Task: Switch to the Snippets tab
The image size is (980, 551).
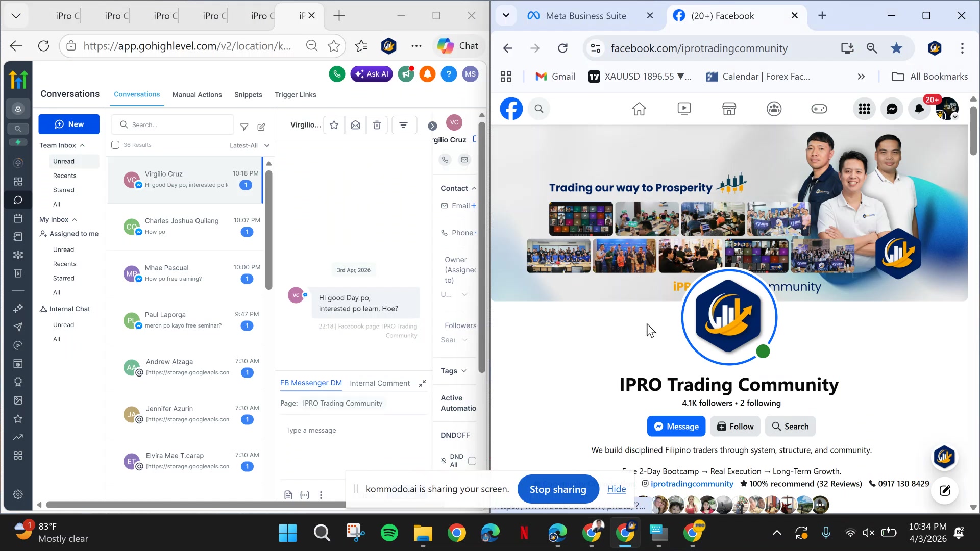Action: [x=248, y=95]
